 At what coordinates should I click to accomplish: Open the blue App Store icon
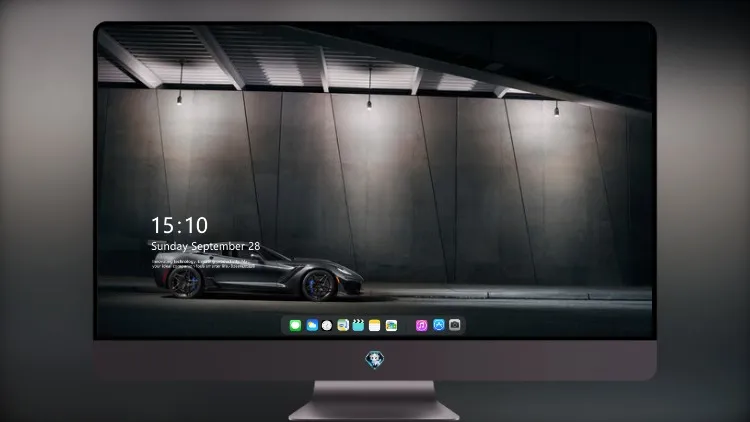[x=439, y=325]
